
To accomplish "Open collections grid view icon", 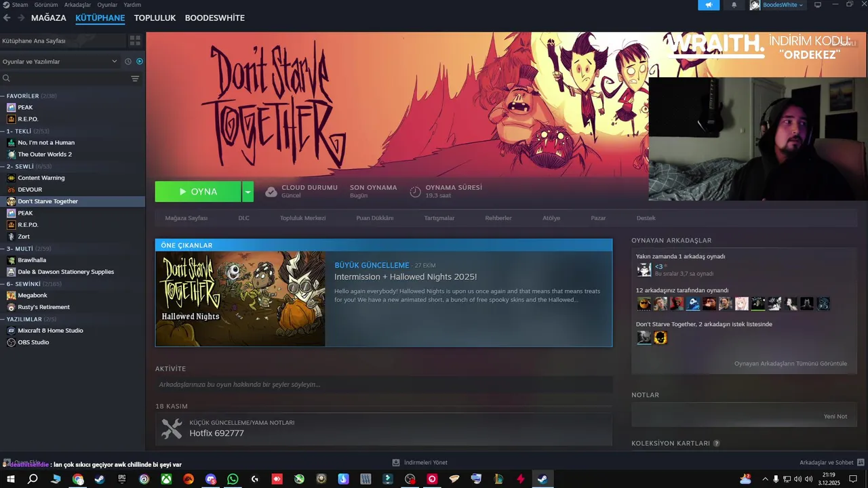I will pyautogui.click(x=135, y=41).
